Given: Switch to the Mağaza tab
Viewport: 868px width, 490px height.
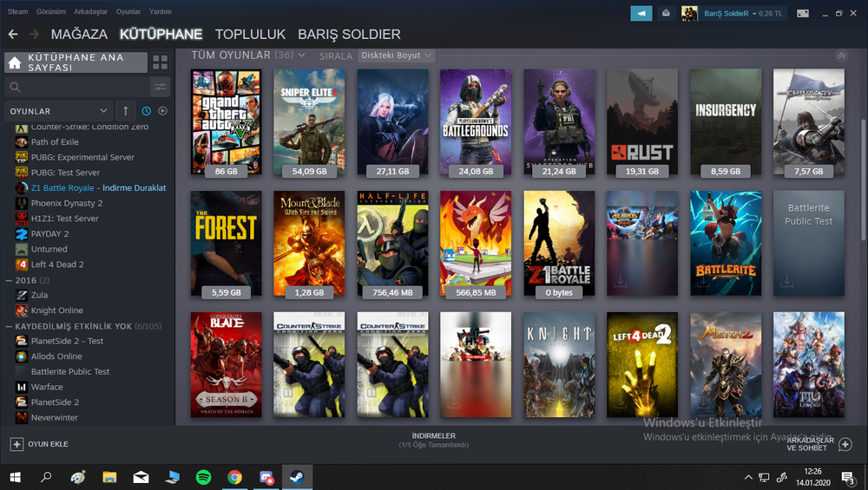Looking at the screenshot, I should (79, 35).
